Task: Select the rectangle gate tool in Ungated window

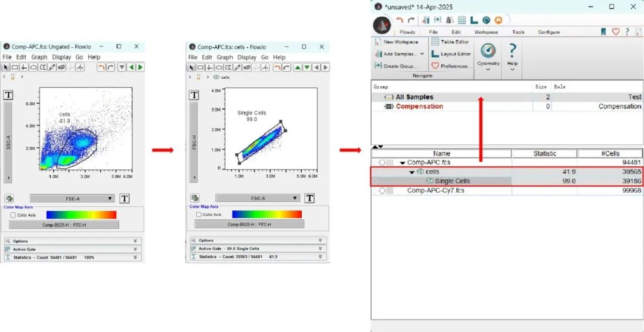Action: click(x=15, y=67)
